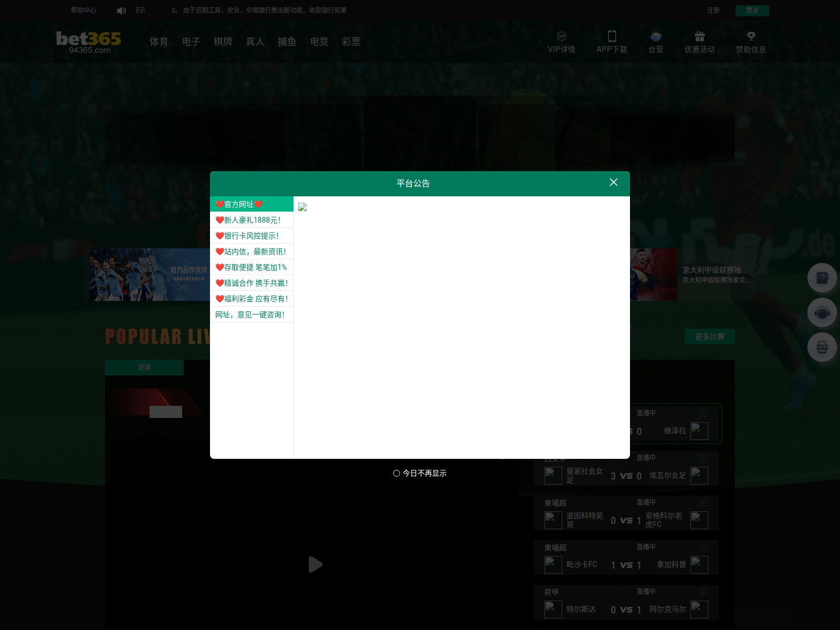Image resolution: width=840 pixels, height=630 pixels.
Task: Click the 更多比赛 button
Action: click(x=709, y=337)
